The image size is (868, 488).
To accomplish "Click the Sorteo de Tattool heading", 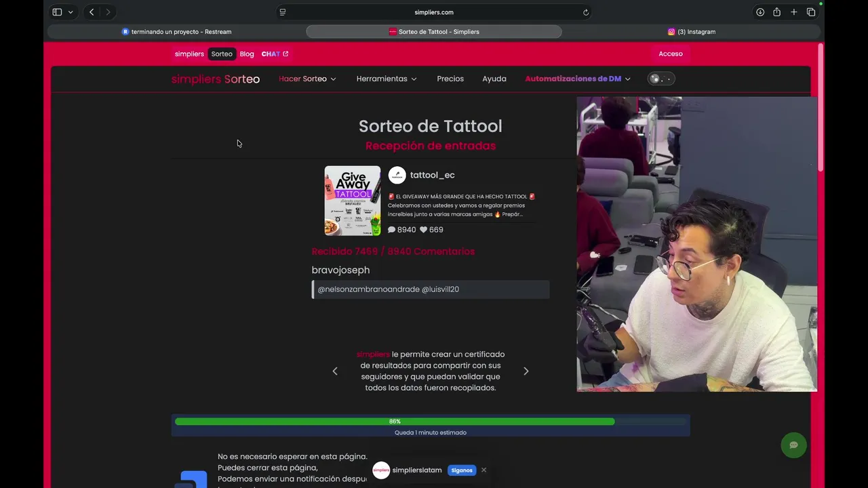I will tap(431, 126).
